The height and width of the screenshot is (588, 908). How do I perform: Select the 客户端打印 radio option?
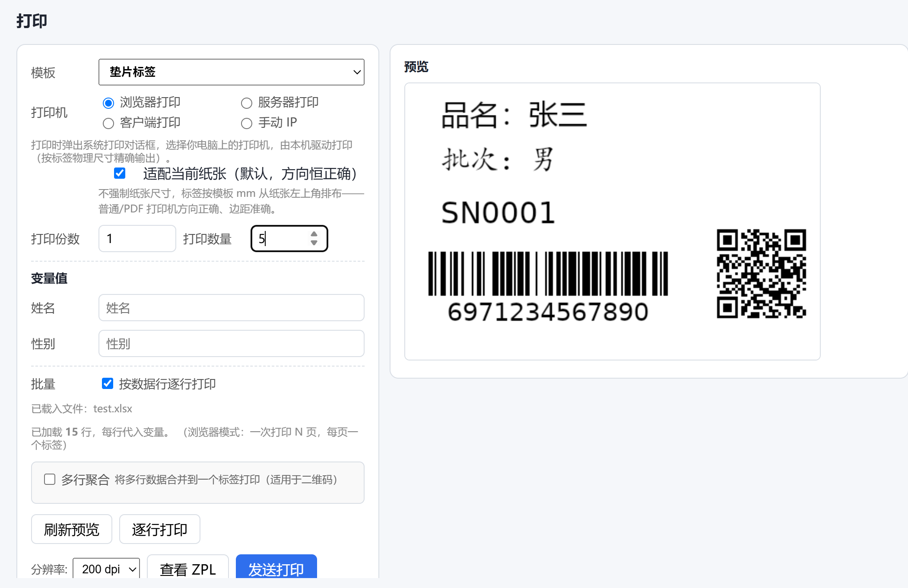pyautogui.click(x=108, y=123)
